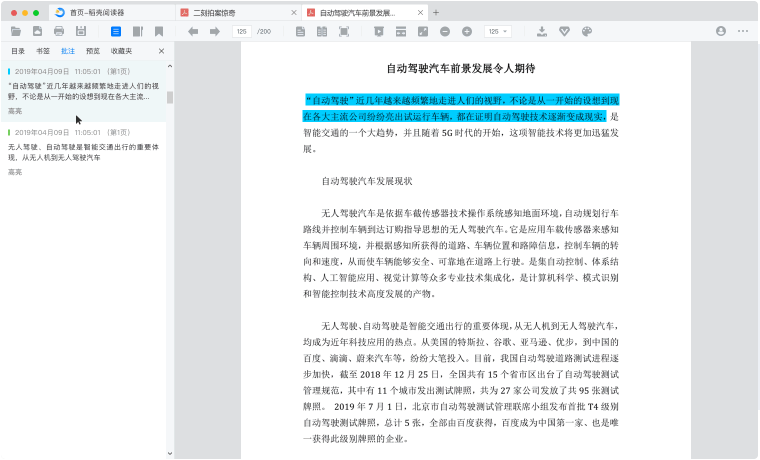Go to previous page arrow
760x460 pixels.
point(192,32)
